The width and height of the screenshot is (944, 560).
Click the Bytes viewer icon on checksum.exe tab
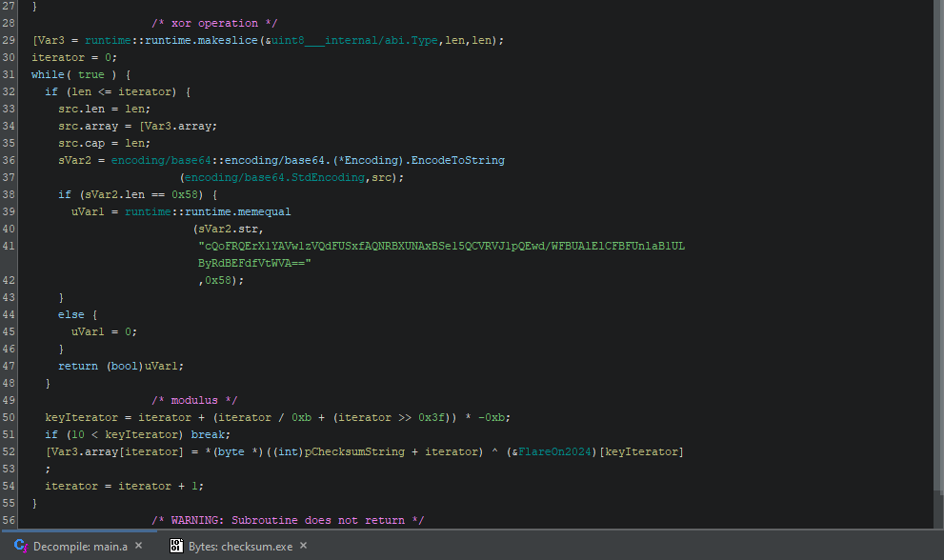click(x=176, y=546)
